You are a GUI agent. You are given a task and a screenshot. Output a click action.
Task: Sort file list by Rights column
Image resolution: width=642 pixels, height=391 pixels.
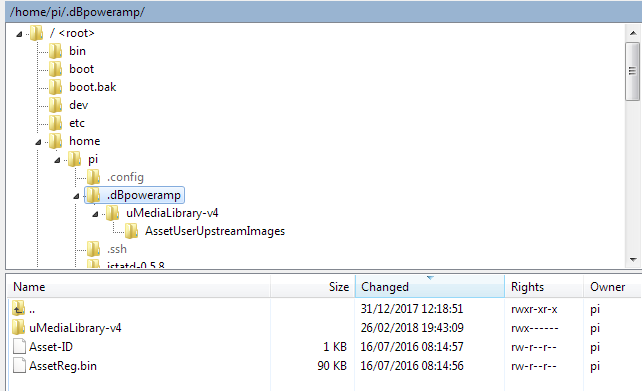point(544,287)
